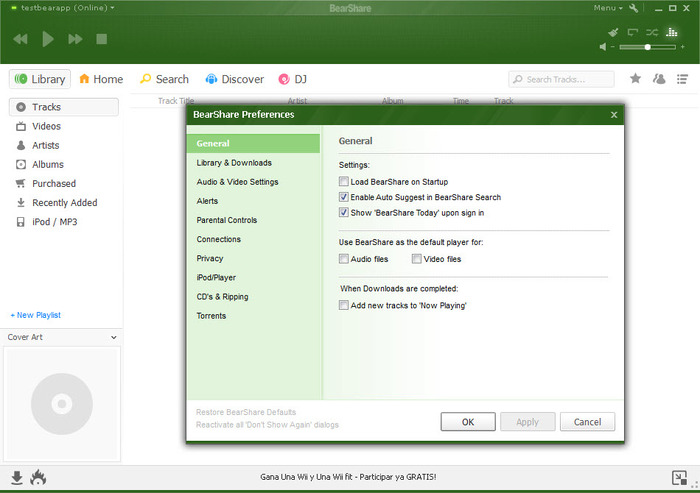Sort by Artist column header
This screenshot has height=493, width=700.
297,101
